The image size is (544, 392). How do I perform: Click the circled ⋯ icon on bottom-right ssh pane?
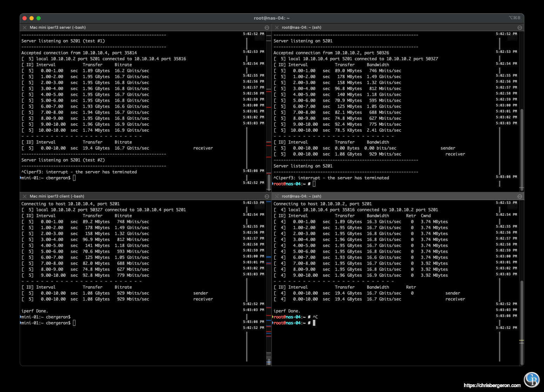[x=520, y=196]
